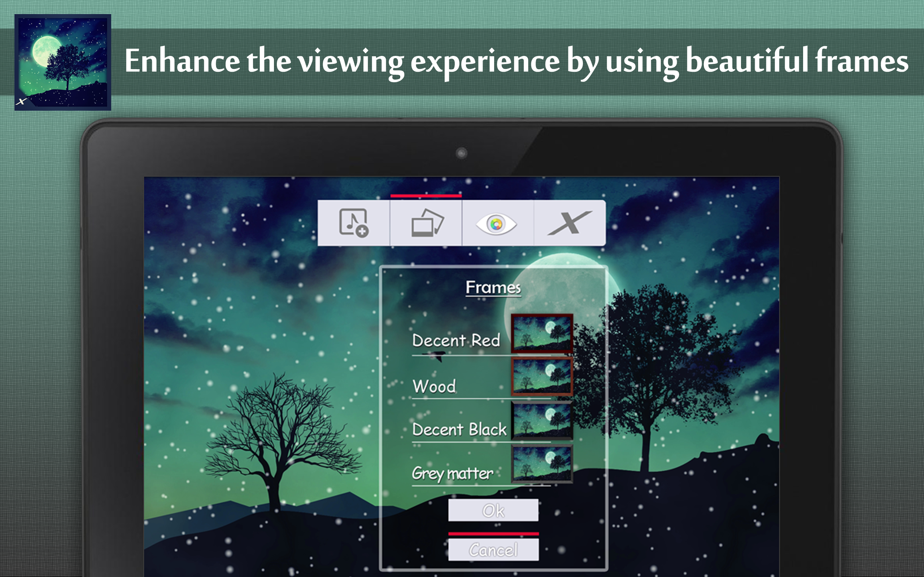This screenshot has width=924, height=577.
Task: Click the red indicator above frames tab
Action: [426, 196]
